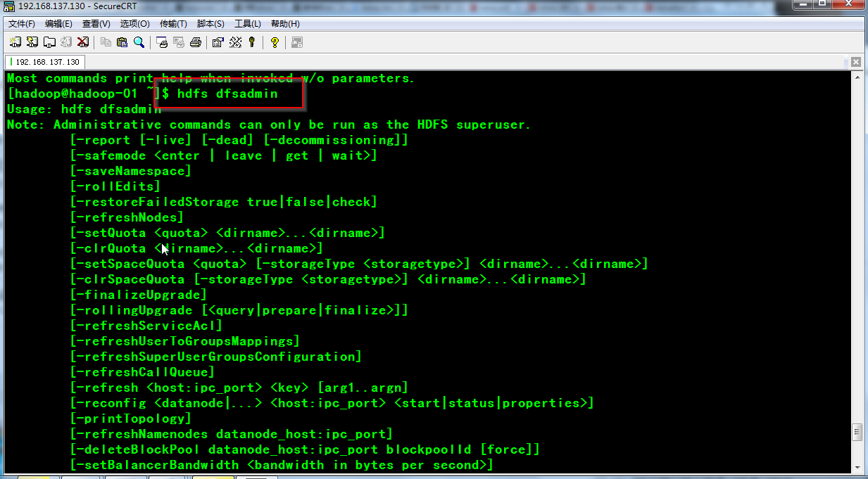Click the '[-safemode <enter | leave' line

tap(224, 155)
